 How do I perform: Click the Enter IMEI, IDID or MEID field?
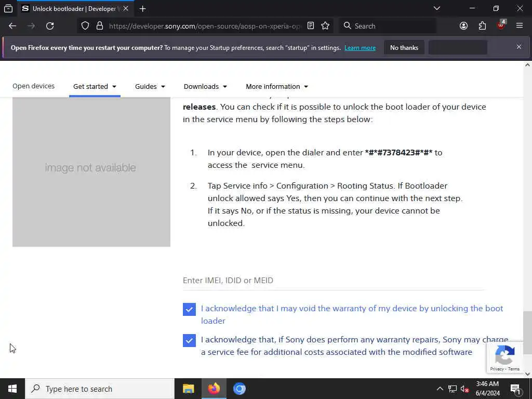coord(334,281)
